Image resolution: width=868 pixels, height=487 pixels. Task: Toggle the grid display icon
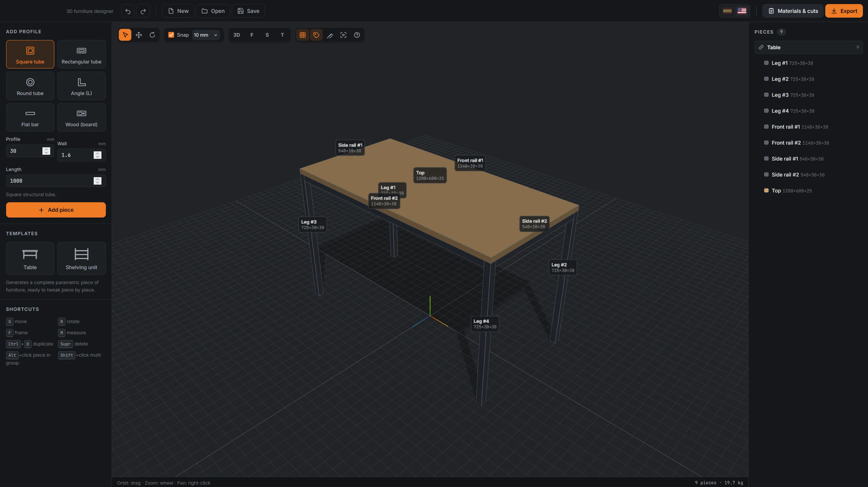[303, 35]
